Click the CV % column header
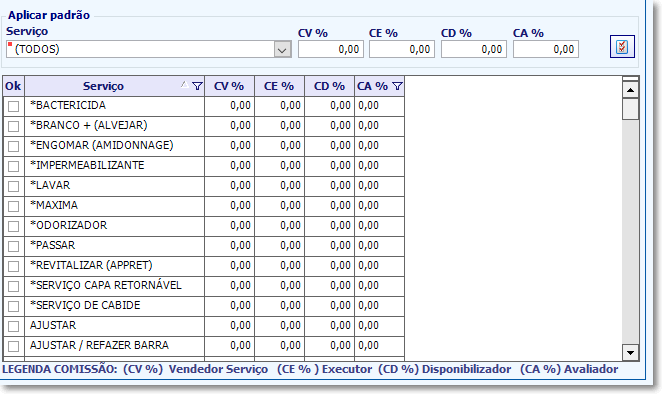Screen dimensions: 662x394 [230, 86]
